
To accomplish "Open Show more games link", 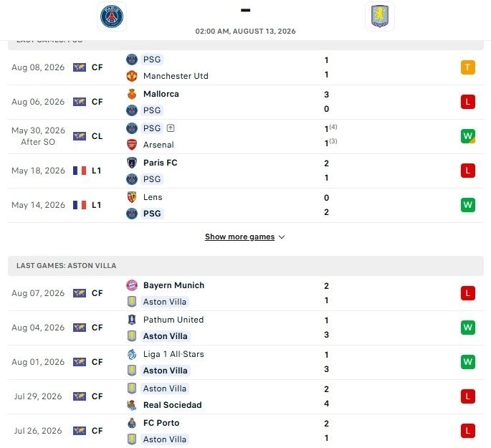I will click(239, 237).
